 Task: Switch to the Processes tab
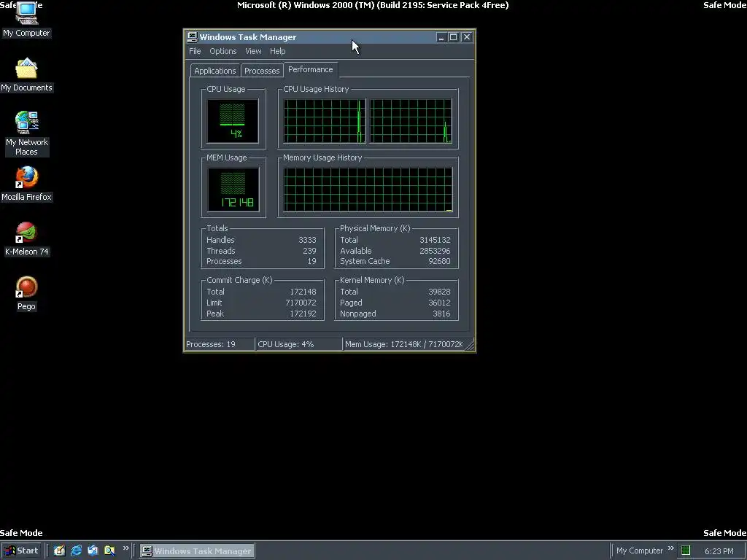(262, 71)
